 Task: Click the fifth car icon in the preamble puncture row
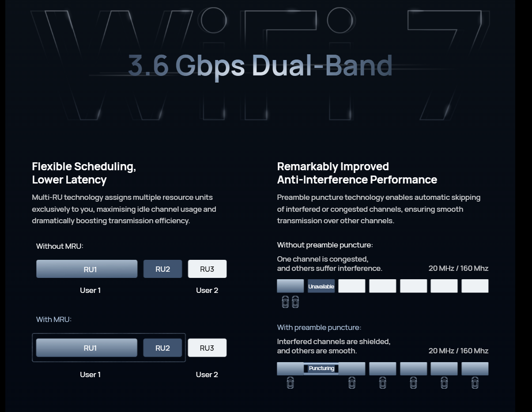click(444, 382)
